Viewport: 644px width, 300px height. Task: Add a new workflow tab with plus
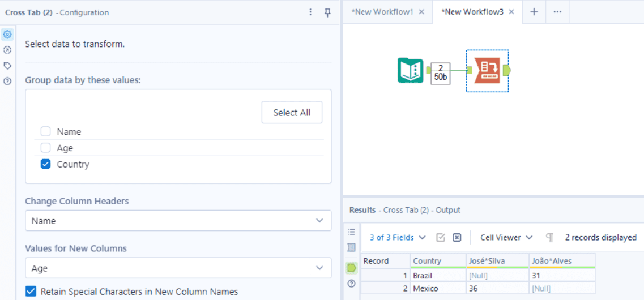tap(534, 12)
